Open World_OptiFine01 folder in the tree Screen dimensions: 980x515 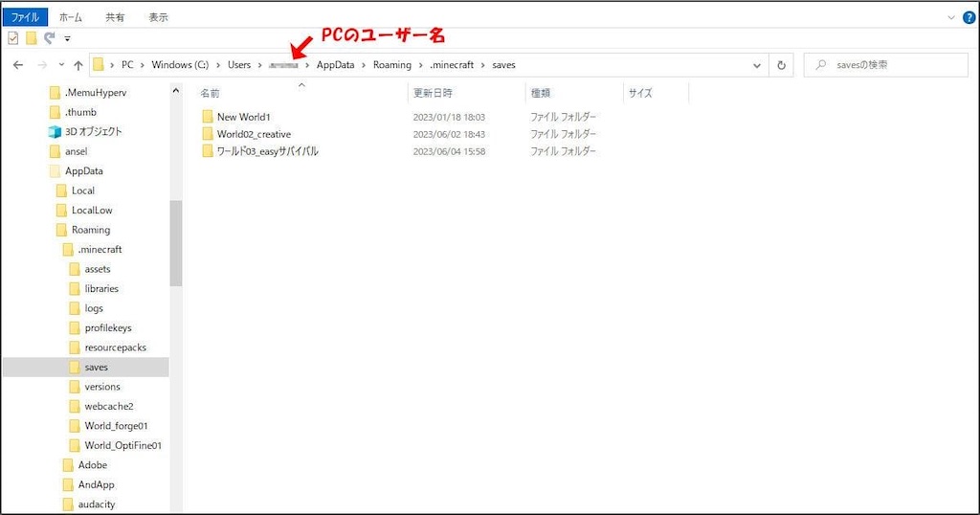(123, 445)
